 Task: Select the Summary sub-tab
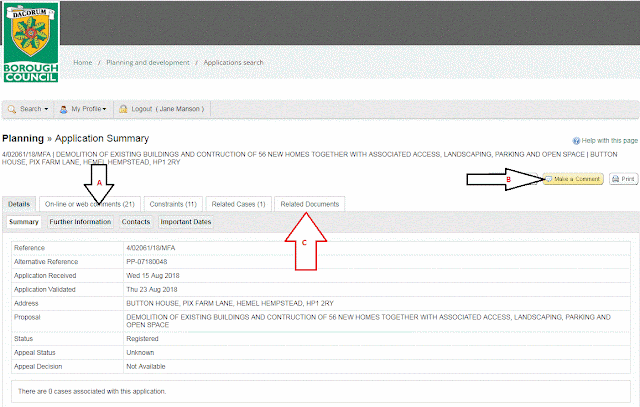[x=24, y=222]
